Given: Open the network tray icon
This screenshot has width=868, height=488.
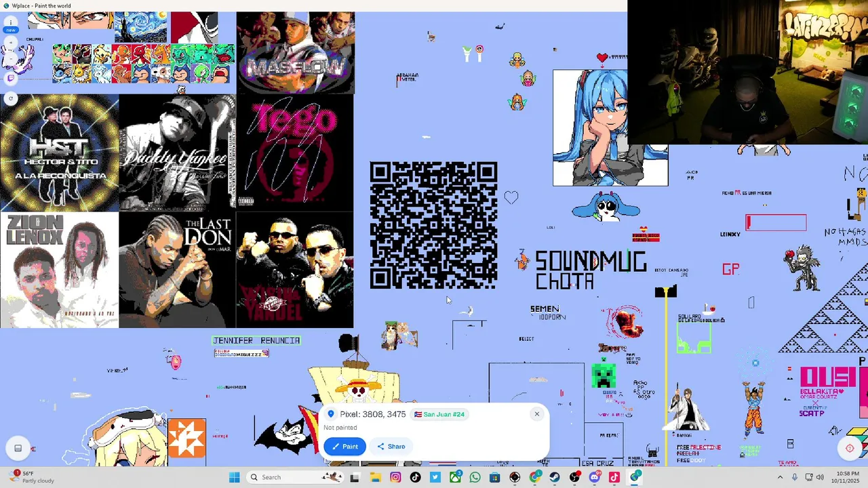Looking at the screenshot, I should pyautogui.click(x=808, y=477).
